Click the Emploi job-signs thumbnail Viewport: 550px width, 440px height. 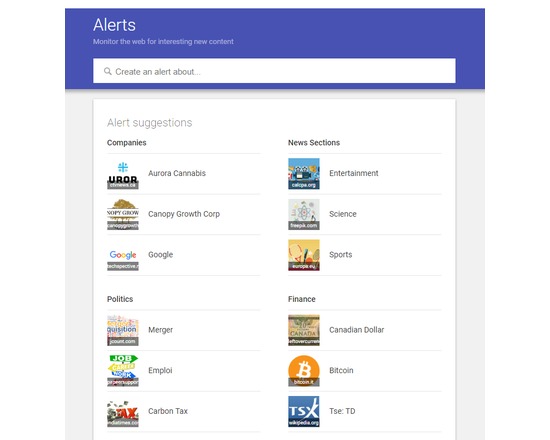pos(123,371)
